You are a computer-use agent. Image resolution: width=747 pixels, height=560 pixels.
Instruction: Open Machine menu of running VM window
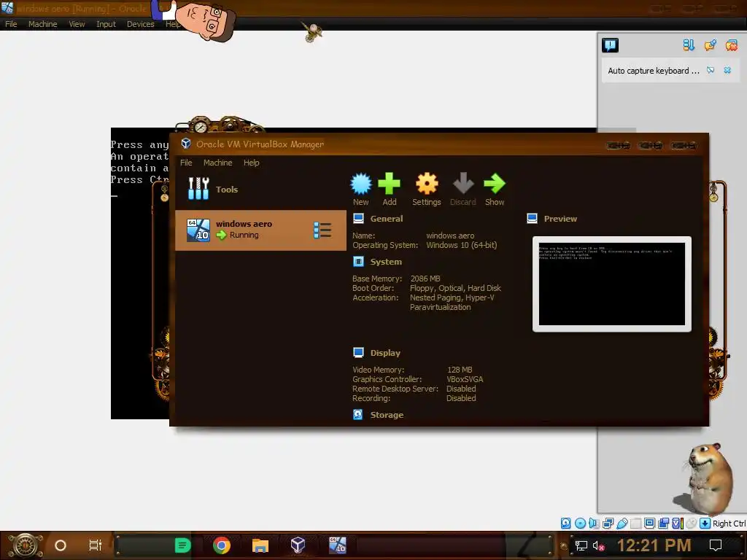[x=43, y=24]
